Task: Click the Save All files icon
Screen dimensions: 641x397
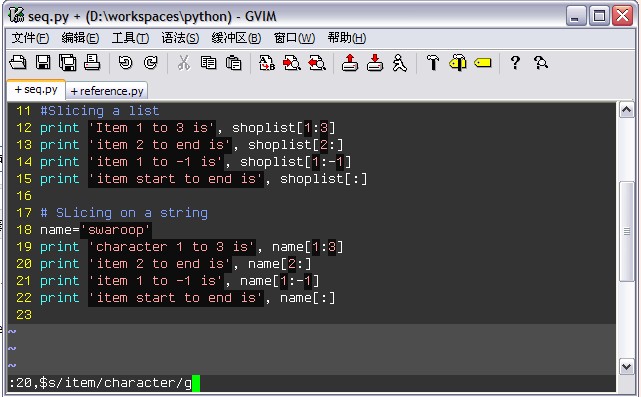Action: (x=67, y=63)
